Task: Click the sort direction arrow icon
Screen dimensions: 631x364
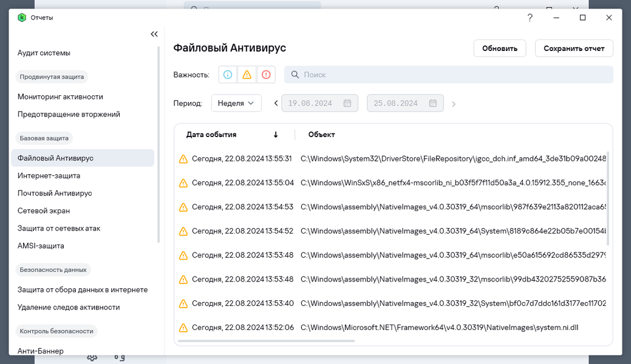Action: [x=276, y=135]
